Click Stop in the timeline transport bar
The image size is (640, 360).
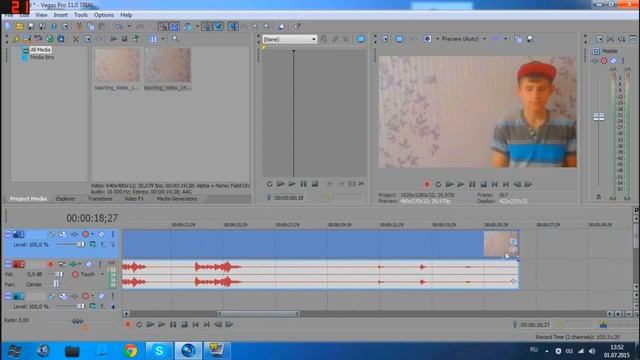click(x=184, y=325)
